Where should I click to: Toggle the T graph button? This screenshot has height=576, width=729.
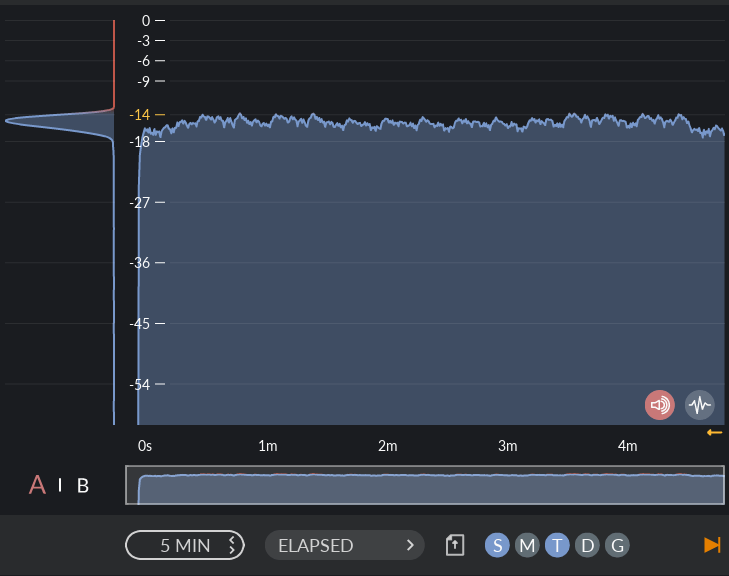[x=557, y=545]
